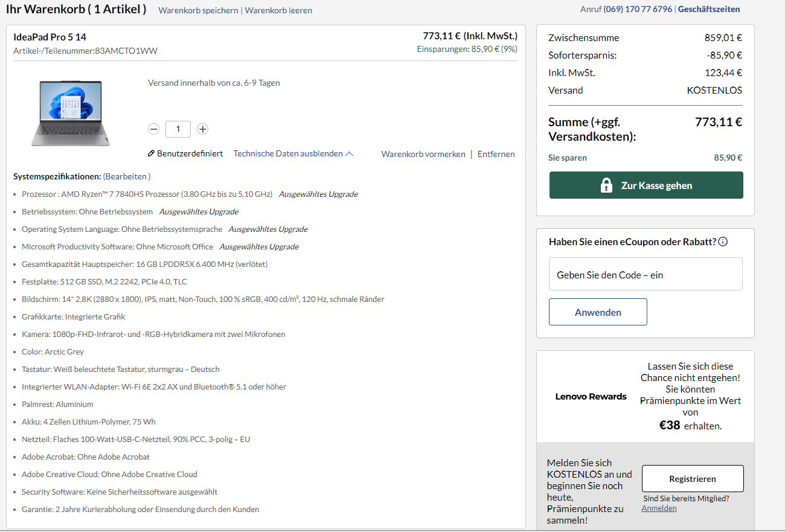Select the Kamera 1080p-FHD line

tap(153, 334)
